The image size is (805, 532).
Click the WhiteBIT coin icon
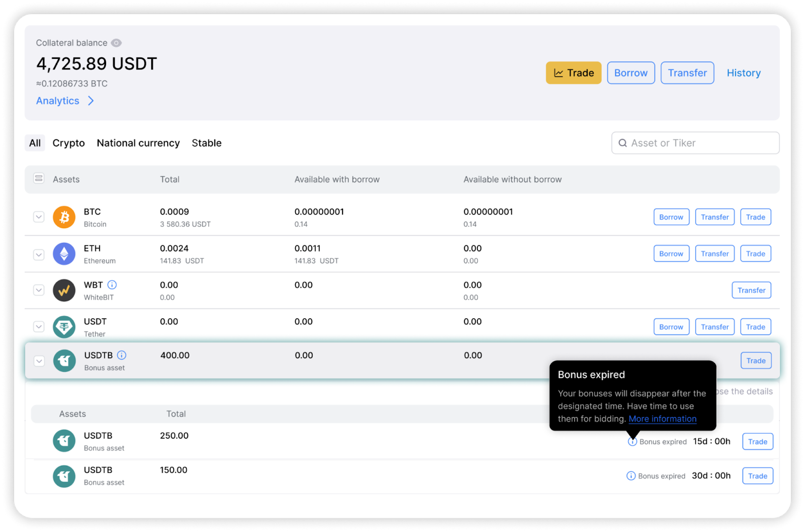click(64, 291)
